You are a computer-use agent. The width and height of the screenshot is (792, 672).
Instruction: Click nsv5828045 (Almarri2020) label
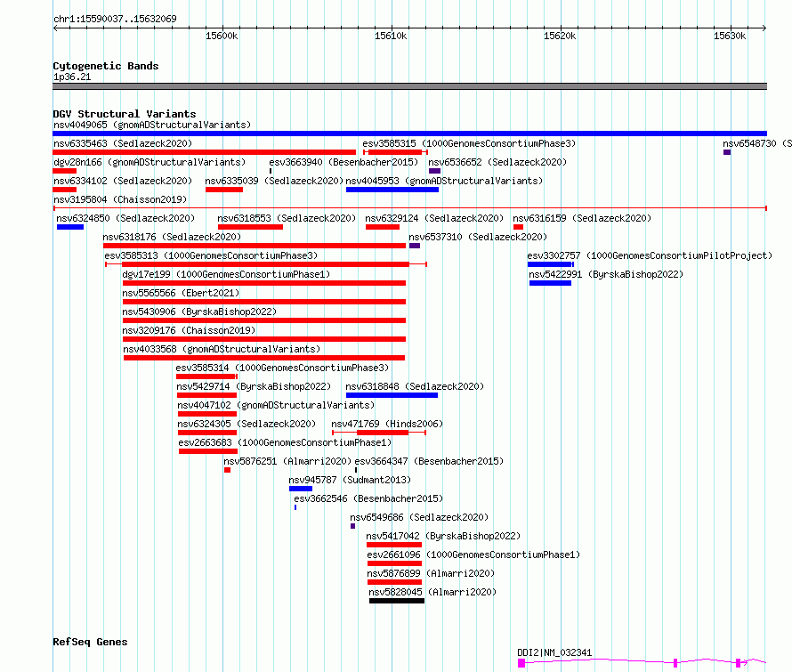[x=432, y=592]
